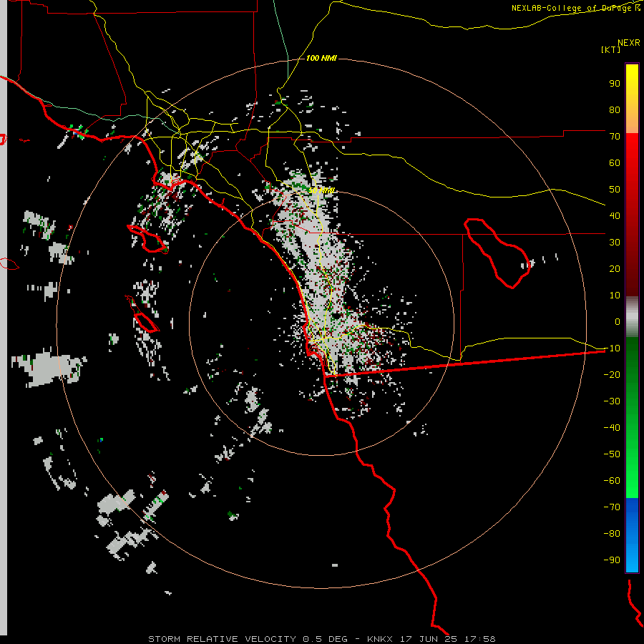Click the 40 value on the velocity scale

point(615,216)
